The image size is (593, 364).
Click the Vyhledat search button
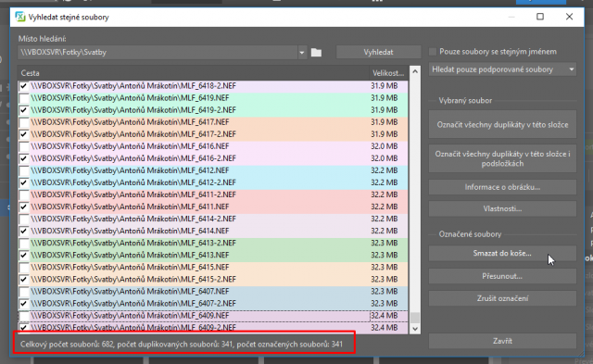coord(378,52)
